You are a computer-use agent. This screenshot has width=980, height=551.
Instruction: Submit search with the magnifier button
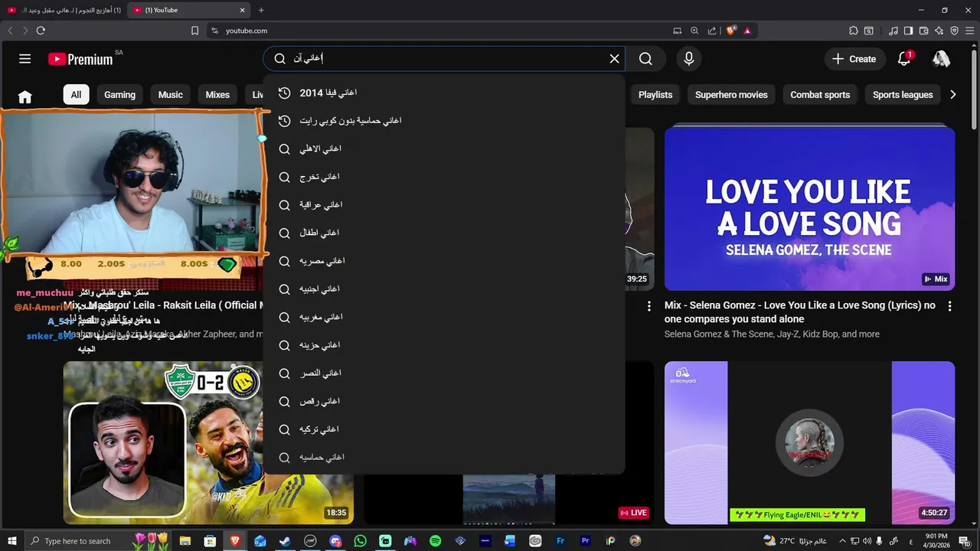click(645, 59)
